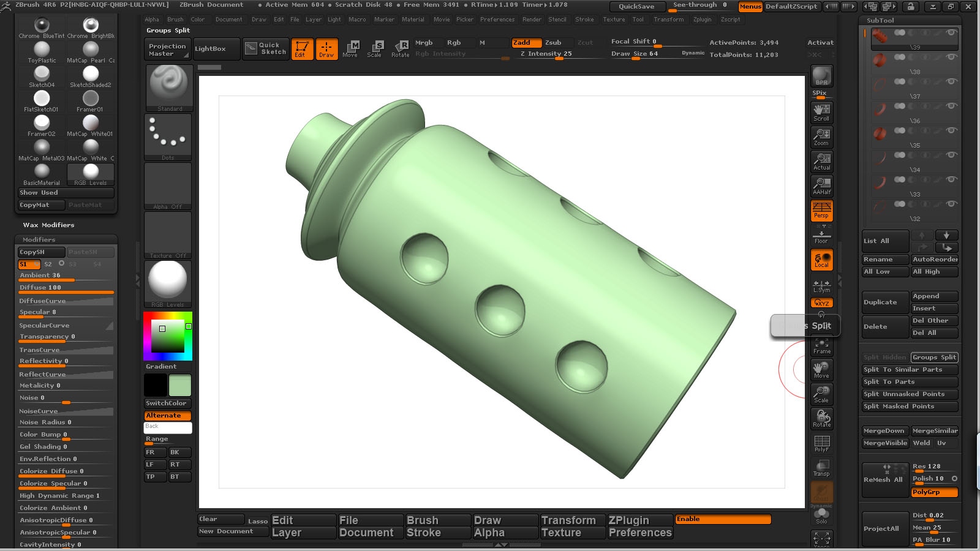The width and height of the screenshot is (980, 551).
Task: Open the Stroke menu
Action: [584, 20]
